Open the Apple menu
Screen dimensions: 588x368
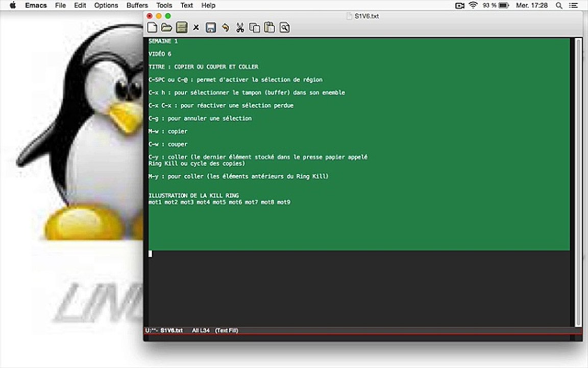12,5
